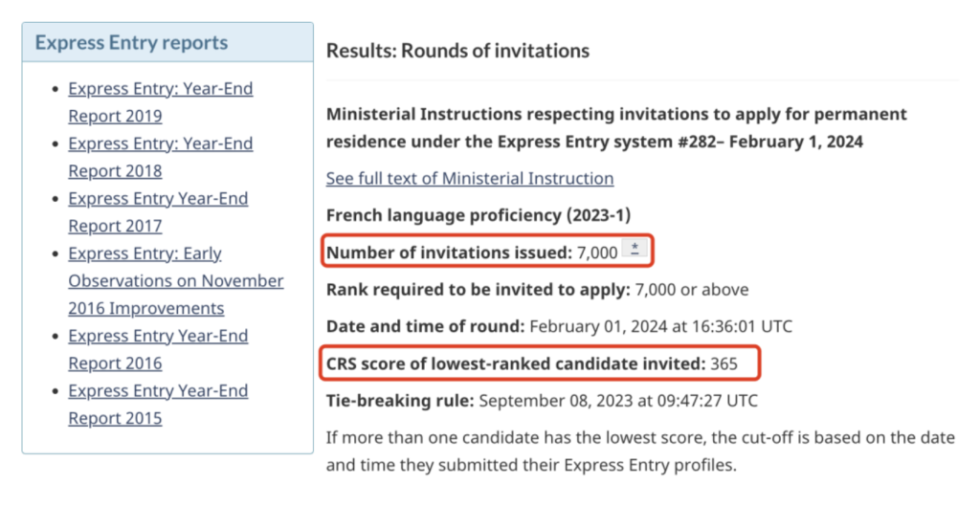Open the Year-End Report 2018 link
Screen dimensions: 980x506
point(160,157)
